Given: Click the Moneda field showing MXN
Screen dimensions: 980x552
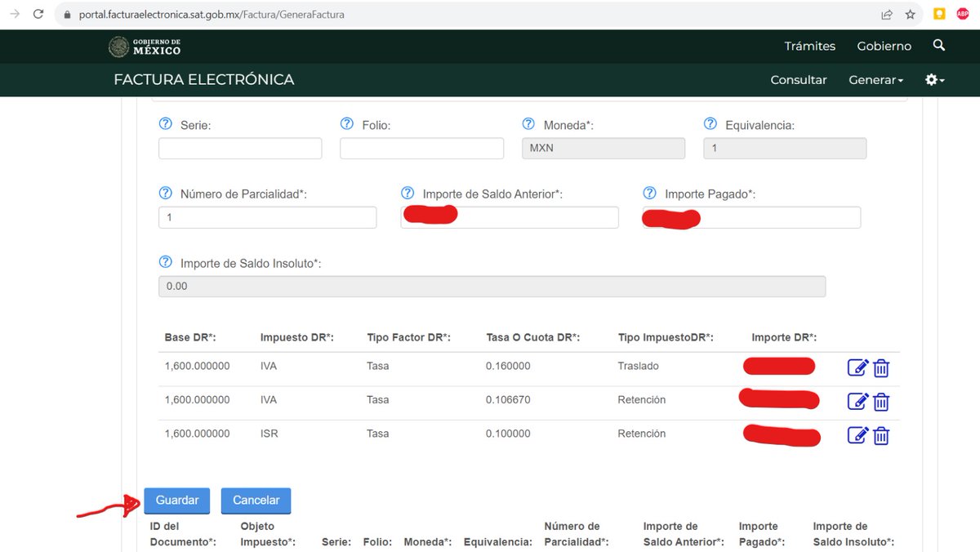Looking at the screenshot, I should click(604, 148).
